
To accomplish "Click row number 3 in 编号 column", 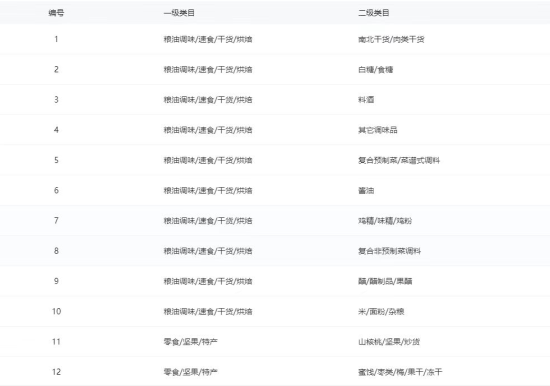I will pyautogui.click(x=56, y=99).
